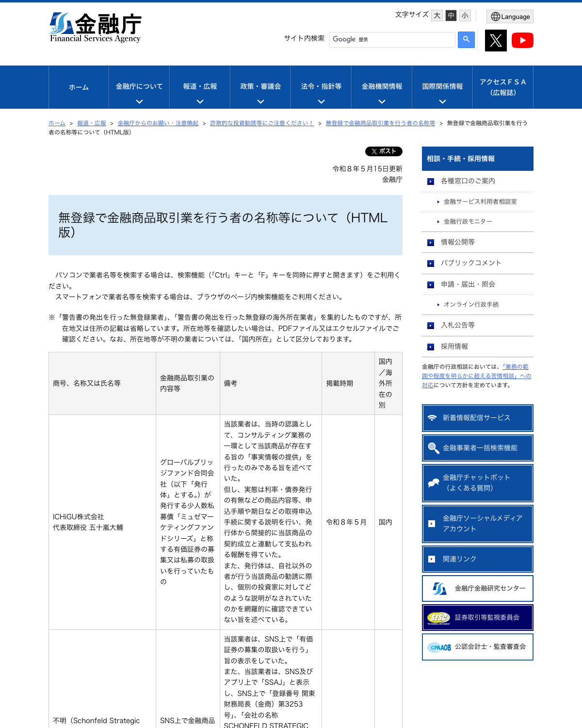Click CPAAOB logo on 公認会計士・監査審査会 banner
Viewport: 582px width, 728px height.
pos(440,647)
